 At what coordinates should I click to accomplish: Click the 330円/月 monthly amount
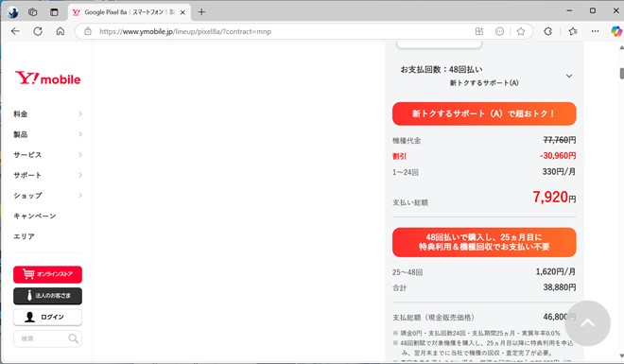(559, 172)
